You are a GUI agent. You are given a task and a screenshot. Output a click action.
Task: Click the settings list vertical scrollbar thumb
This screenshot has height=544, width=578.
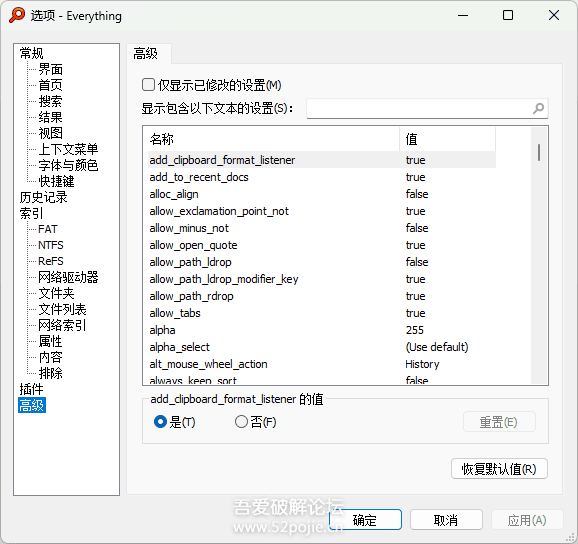[x=539, y=152]
